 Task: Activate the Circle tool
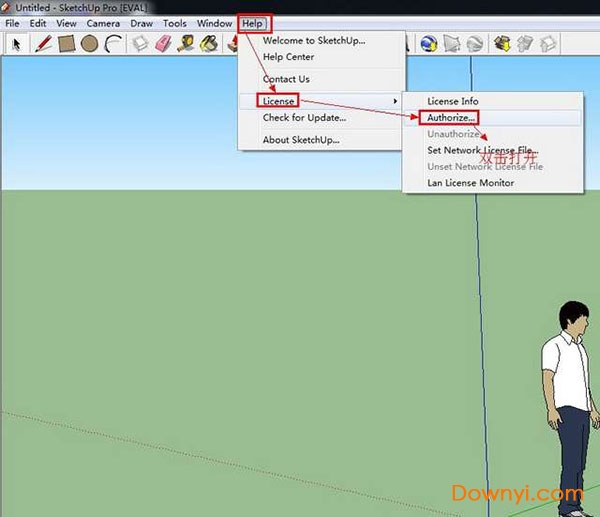tap(89, 43)
